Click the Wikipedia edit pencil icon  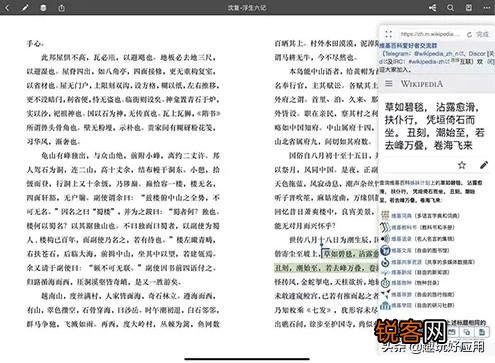pos(484,165)
